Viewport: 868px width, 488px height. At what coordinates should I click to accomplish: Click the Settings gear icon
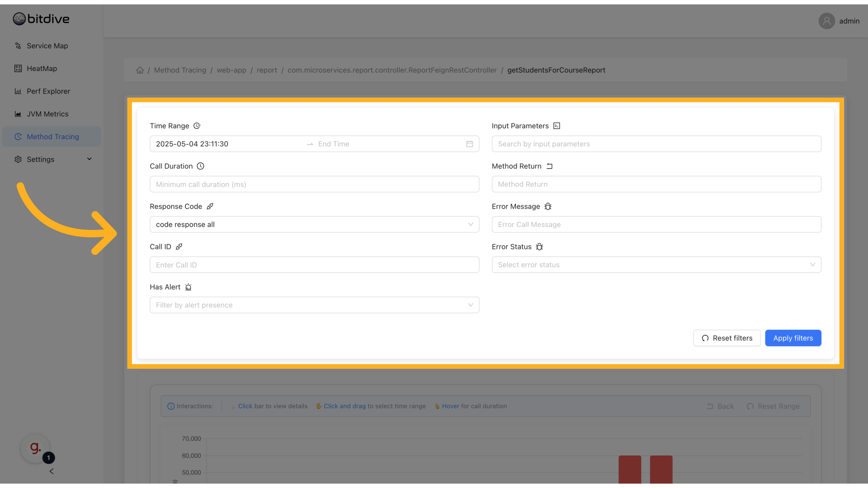coord(18,159)
